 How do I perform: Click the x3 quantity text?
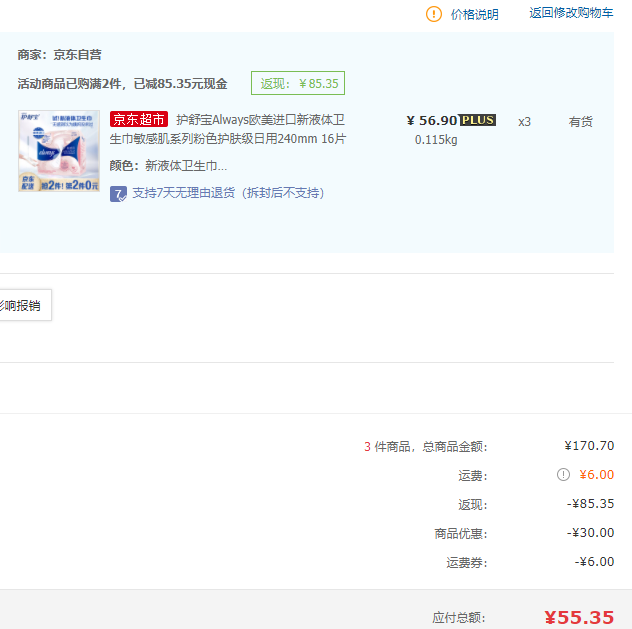click(x=524, y=122)
